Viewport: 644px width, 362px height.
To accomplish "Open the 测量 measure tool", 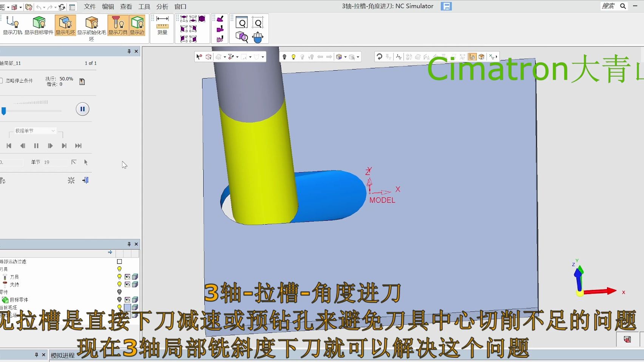I will click(162, 25).
